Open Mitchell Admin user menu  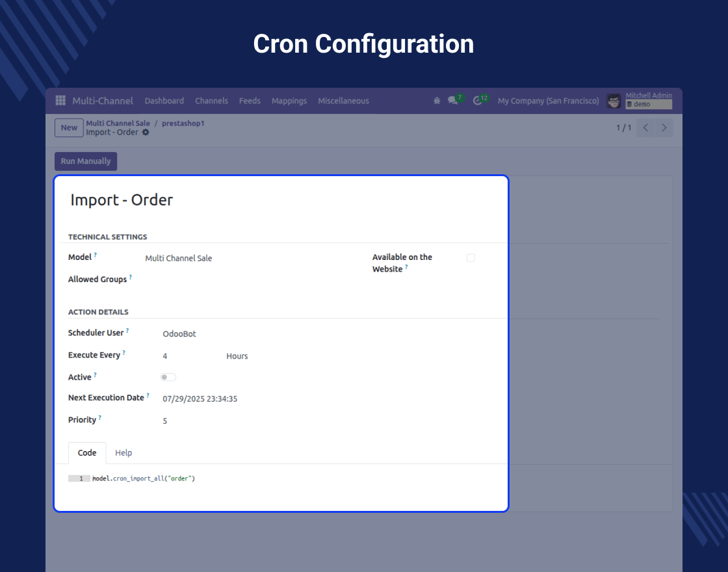point(649,95)
